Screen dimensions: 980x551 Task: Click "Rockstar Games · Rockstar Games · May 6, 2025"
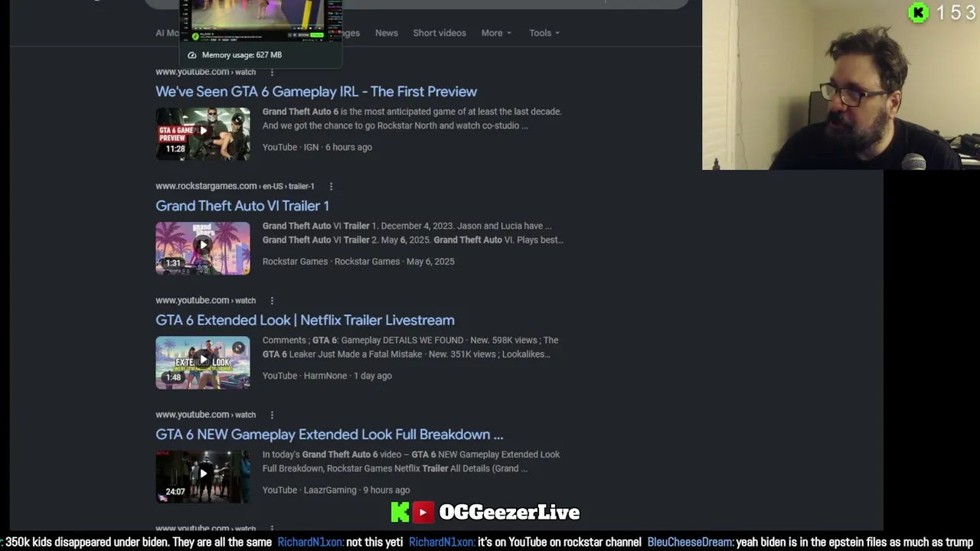click(x=358, y=261)
